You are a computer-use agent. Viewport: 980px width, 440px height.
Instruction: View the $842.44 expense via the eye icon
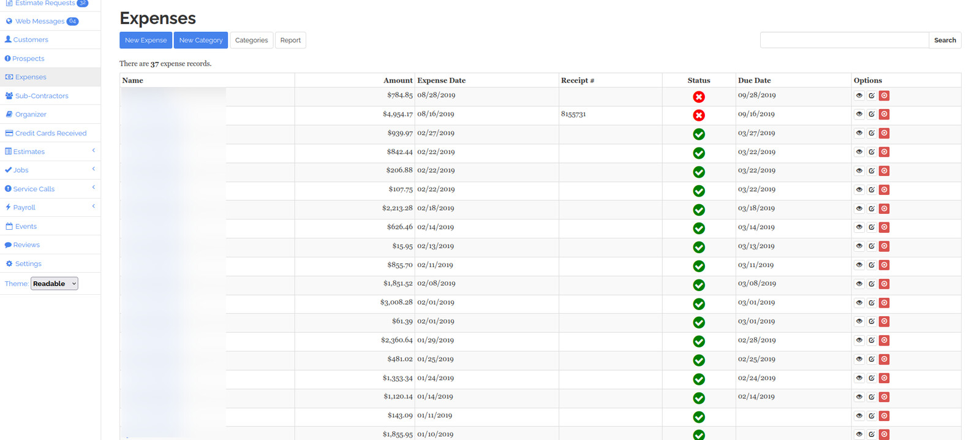pyautogui.click(x=859, y=152)
